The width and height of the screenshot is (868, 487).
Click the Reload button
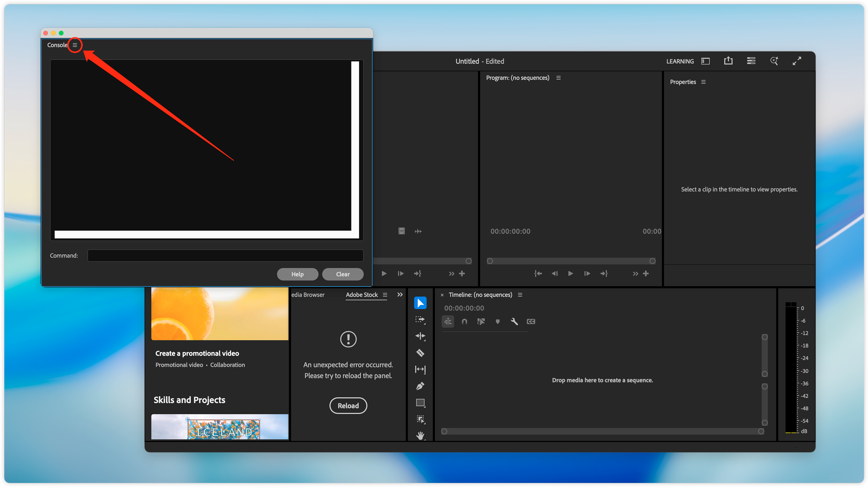pos(348,405)
